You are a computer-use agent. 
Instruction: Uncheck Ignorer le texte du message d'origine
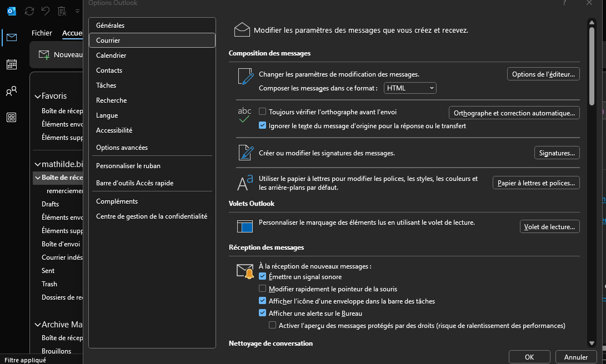(262, 125)
